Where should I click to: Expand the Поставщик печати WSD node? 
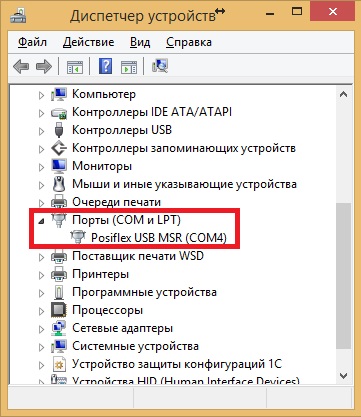pos(41,257)
